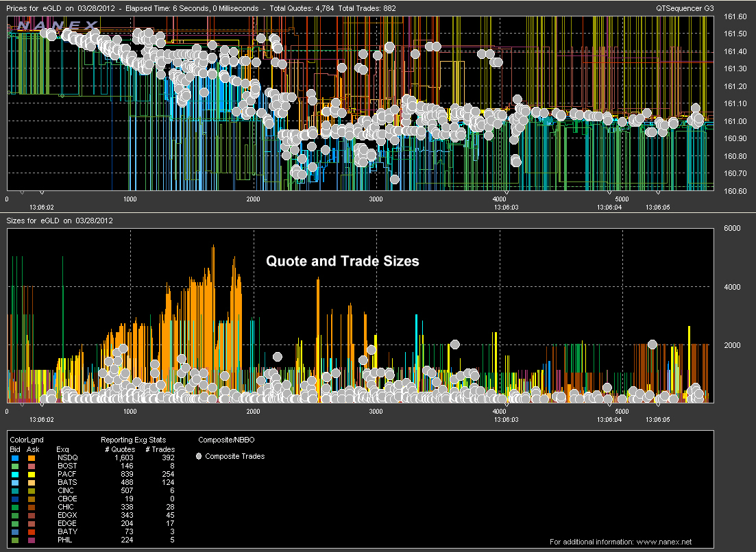Click the 161.60 price axis label
The image size is (756, 552).
point(735,16)
